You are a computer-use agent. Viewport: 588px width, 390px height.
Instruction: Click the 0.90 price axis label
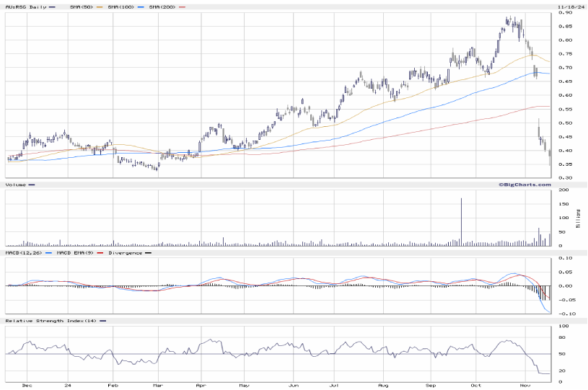[565, 13]
